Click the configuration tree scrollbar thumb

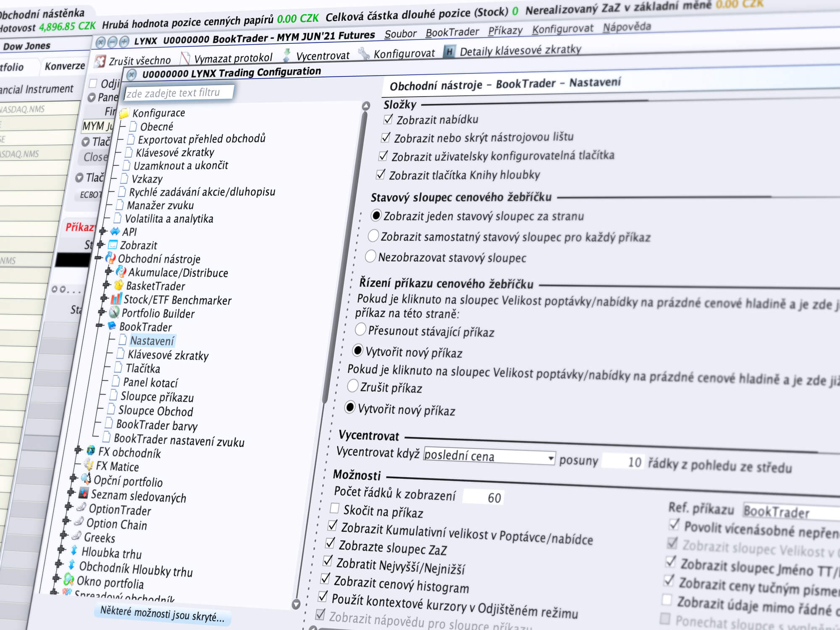coord(345,256)
